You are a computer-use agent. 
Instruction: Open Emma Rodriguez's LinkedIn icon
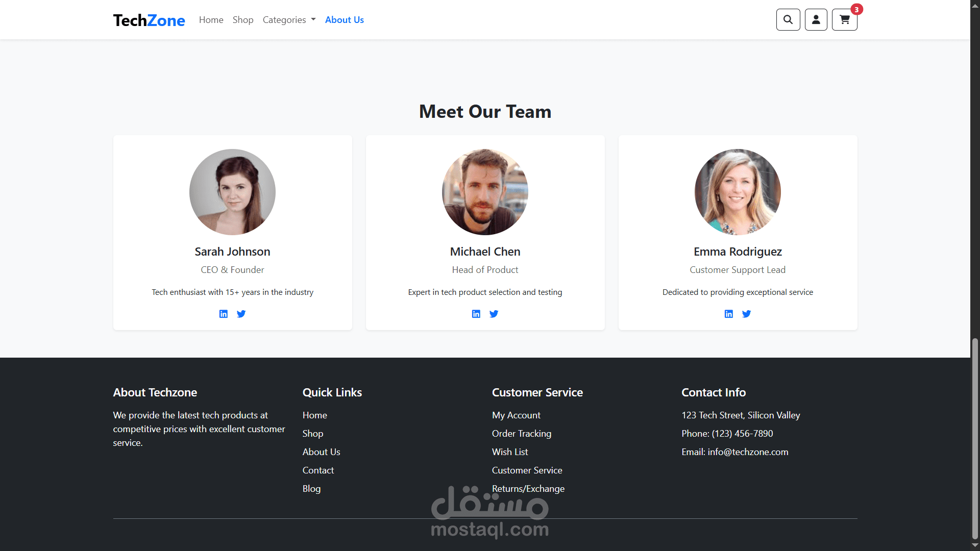click(729, 314)
